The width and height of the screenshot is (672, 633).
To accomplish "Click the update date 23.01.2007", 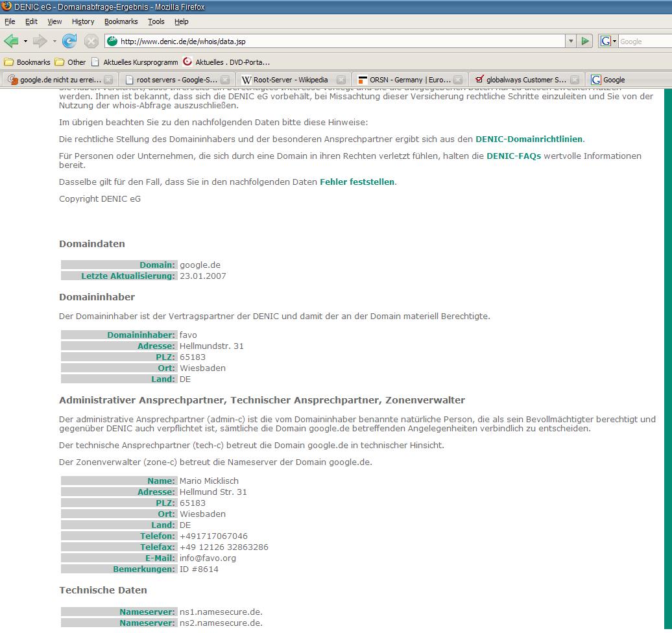I will coord(203,276).
